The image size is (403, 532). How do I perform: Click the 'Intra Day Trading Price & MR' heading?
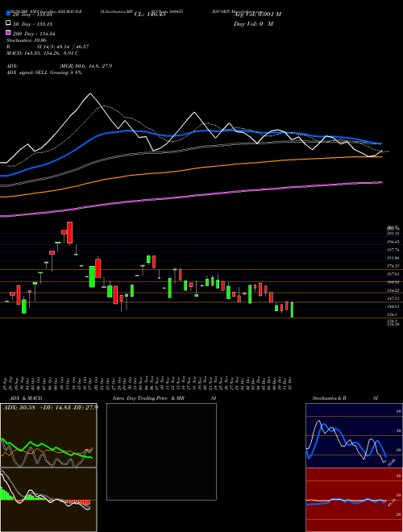(x=148, y=398)
